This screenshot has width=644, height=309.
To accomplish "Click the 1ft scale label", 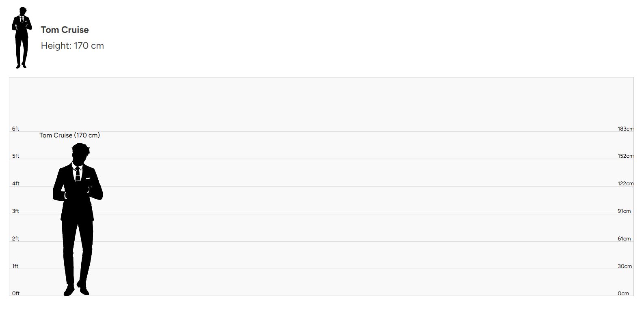I will coord(15,266).
